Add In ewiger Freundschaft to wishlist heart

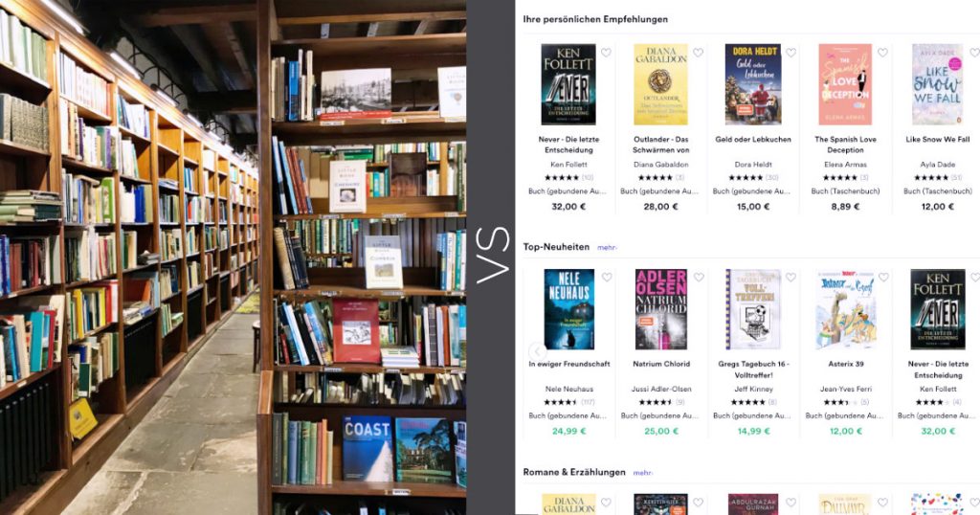[x=606, y=277]
